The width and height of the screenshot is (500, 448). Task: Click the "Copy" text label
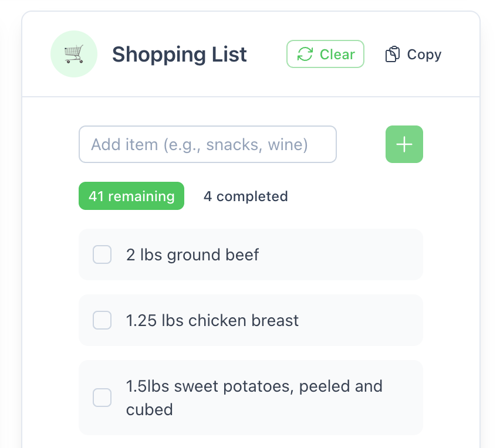[424, 54]
